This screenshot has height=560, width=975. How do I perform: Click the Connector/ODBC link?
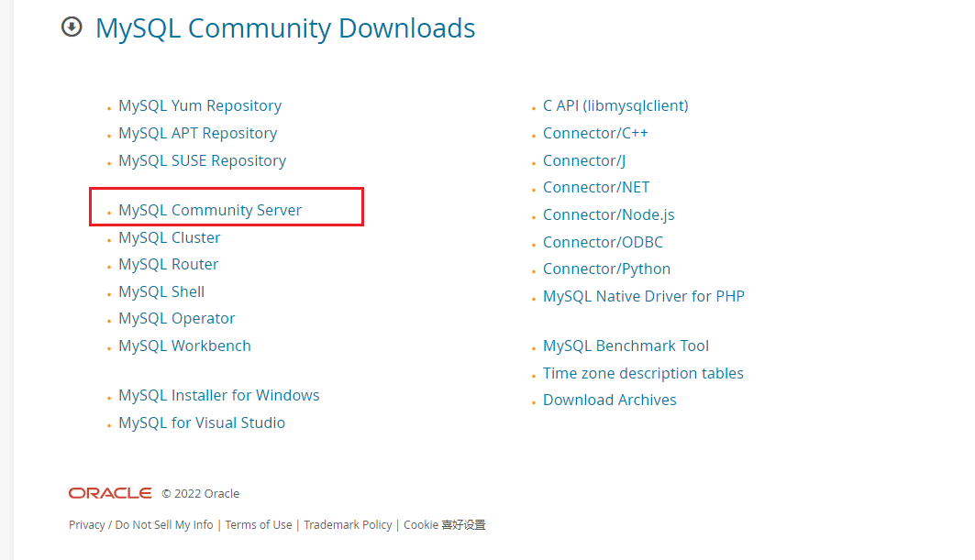tap(604, 242)
